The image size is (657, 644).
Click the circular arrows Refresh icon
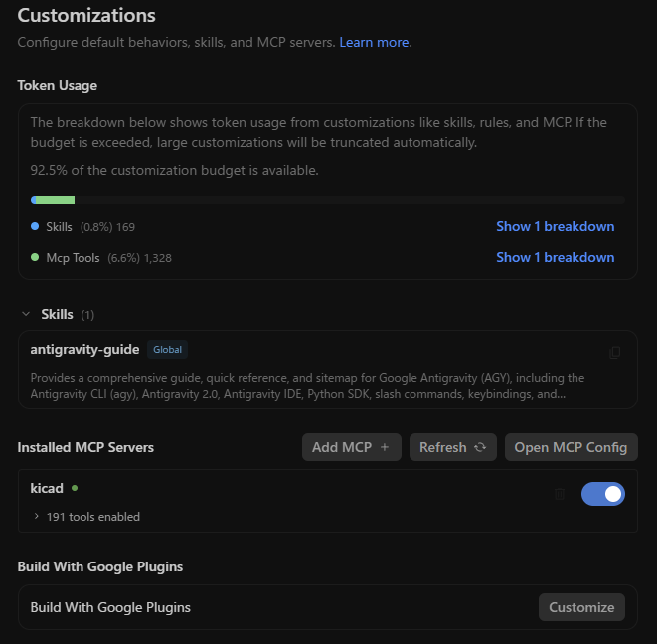480,447
